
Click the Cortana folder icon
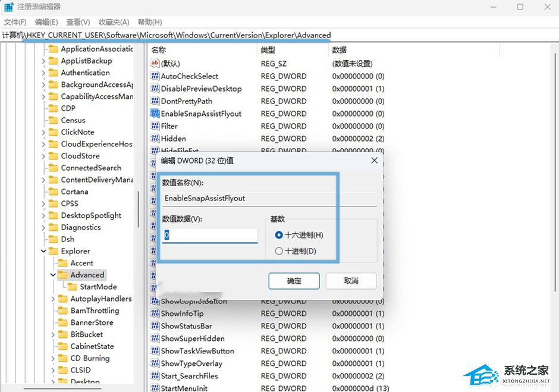click(53, 192)
